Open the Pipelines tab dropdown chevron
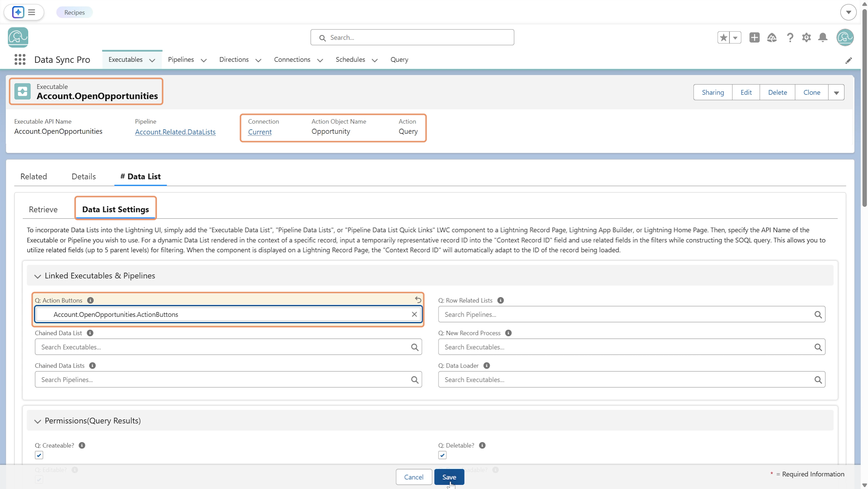Viewport: 868px width, 489px height. pyautogui.click(x=203, y=60)
